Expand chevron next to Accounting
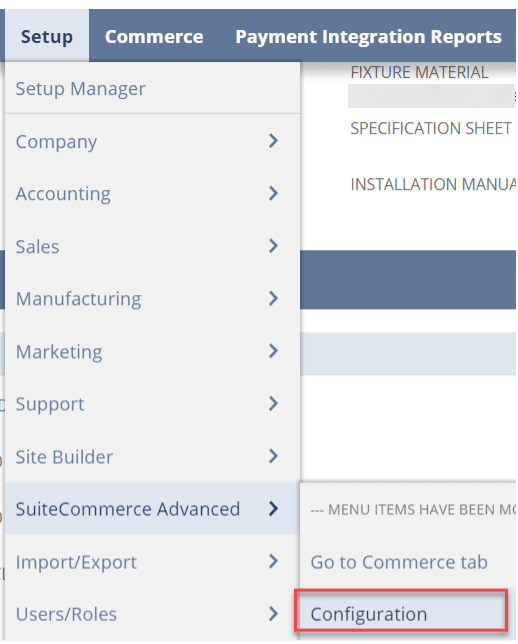518x644 pixels. pos(273,193)
